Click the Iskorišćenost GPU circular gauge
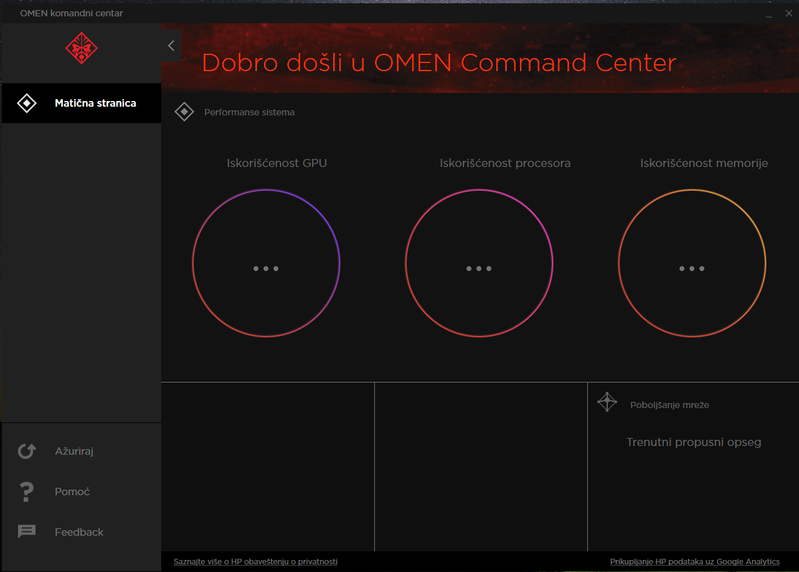This screenshot has width=799, height=572. tap(266, 264)
